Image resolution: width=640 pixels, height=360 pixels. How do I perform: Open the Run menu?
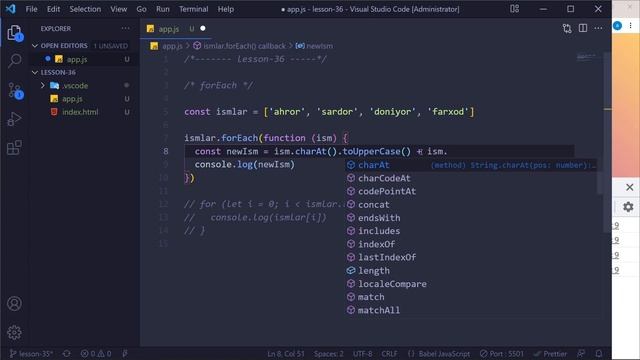pyautogui.click(x=162, y=9)
